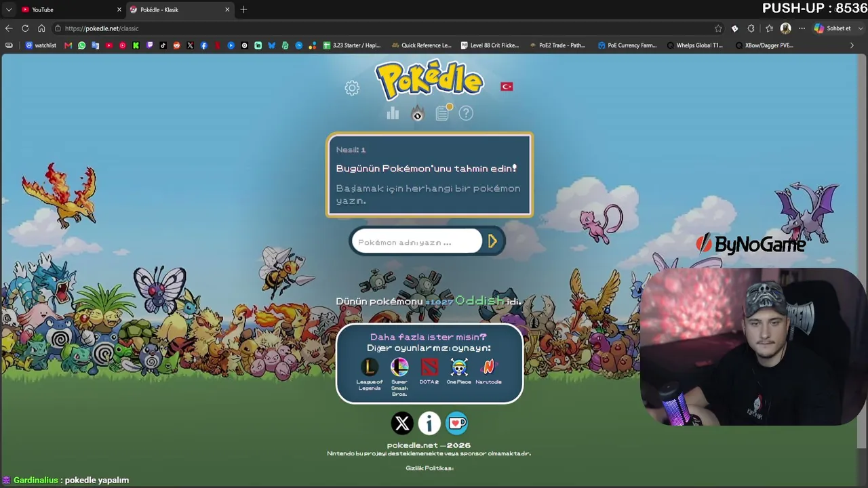Open the patch notes clipboard icon

tap(443, 113)
